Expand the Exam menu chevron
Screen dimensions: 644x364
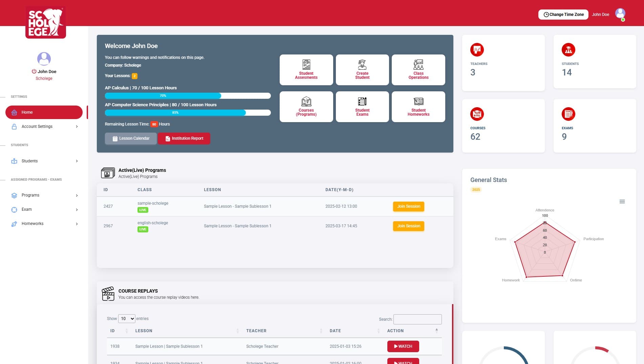click(77, 210)
